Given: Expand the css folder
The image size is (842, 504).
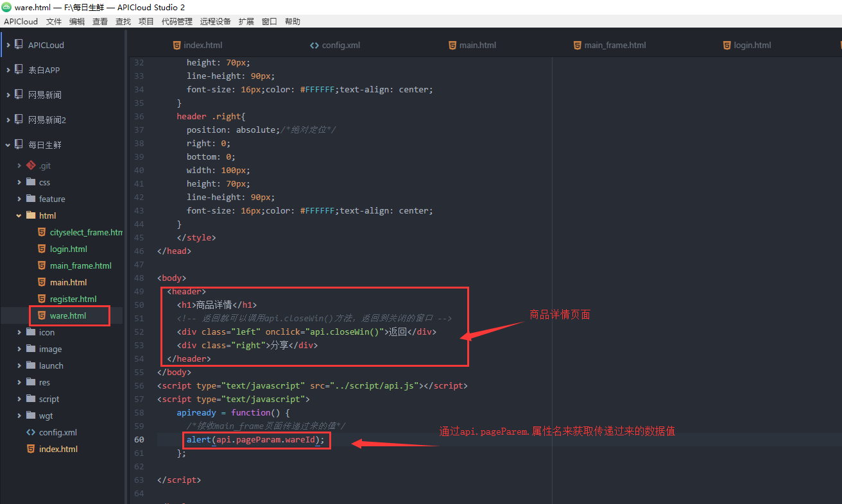Looking at the screenshot, I should point(20,181).
